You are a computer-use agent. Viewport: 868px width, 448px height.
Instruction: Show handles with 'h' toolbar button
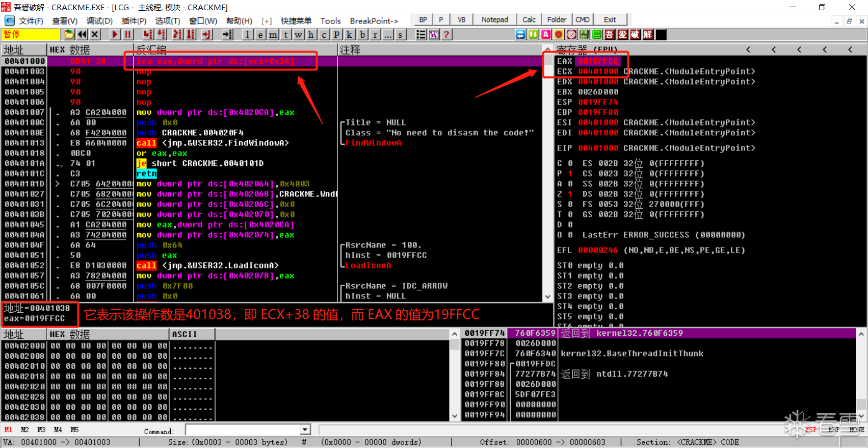(x=311, y=34)
